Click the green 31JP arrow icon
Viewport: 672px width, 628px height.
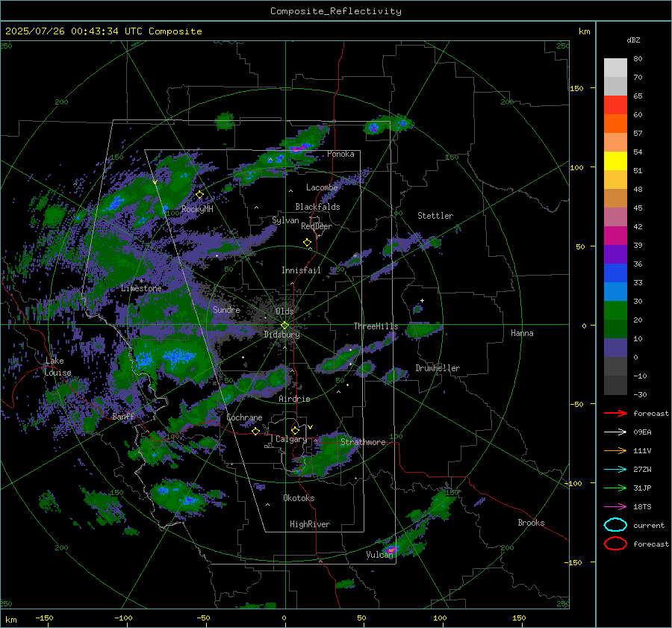(615, 488)
